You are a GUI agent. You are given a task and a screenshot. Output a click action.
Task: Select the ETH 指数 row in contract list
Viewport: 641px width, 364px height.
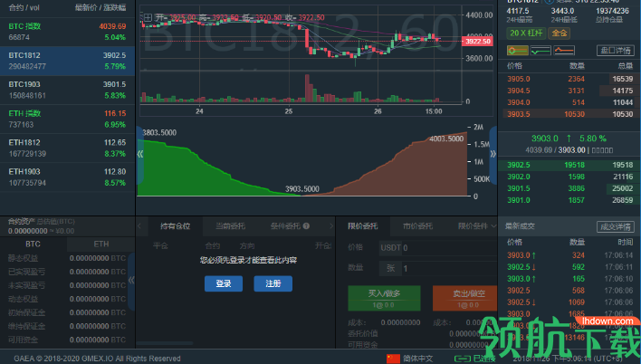[x=68, y=119]
